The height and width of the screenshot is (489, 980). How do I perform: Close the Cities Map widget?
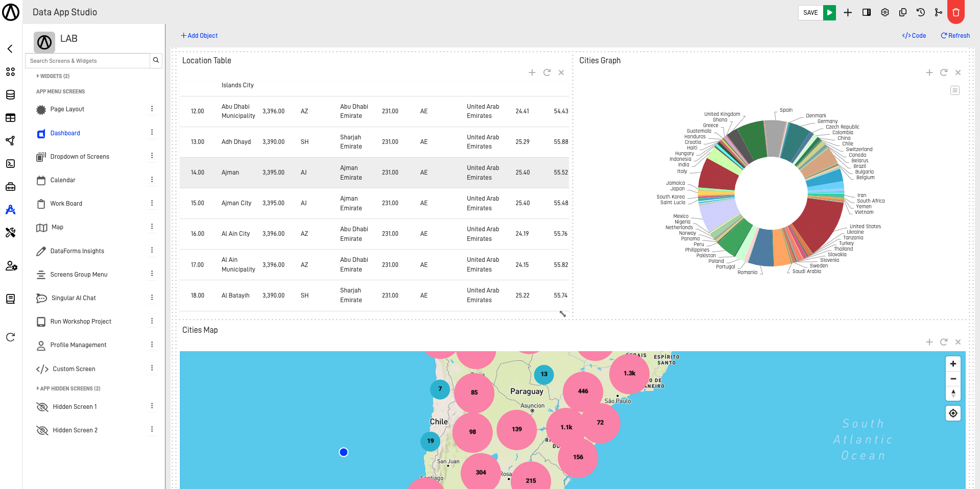click(x=958, y=342)
